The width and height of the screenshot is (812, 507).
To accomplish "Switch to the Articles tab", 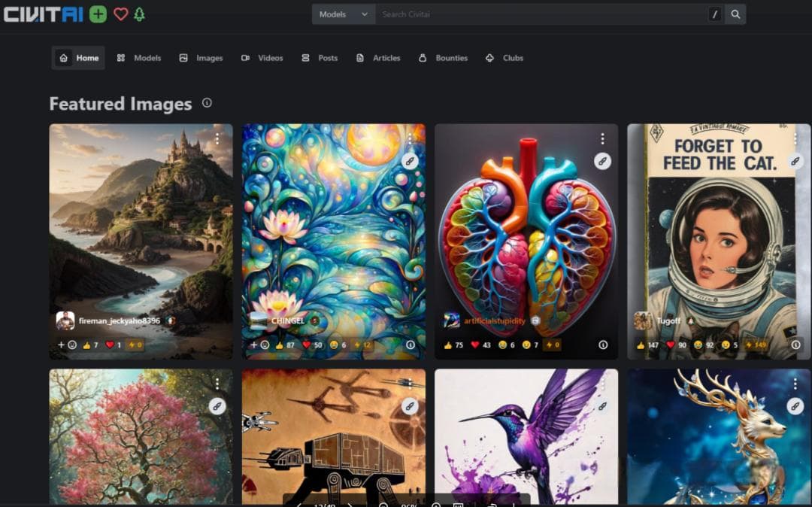I will tap(378, 58).
